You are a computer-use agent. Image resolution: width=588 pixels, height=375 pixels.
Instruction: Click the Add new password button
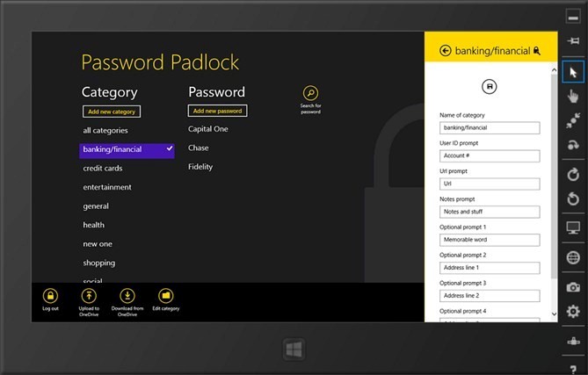point(217,111)
